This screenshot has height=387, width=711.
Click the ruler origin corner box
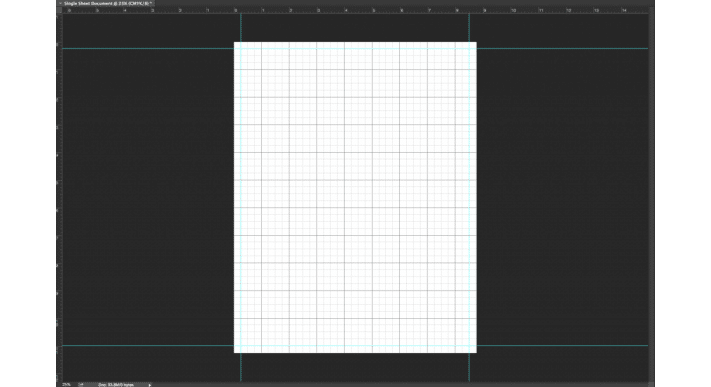click(x=59, y=10)
